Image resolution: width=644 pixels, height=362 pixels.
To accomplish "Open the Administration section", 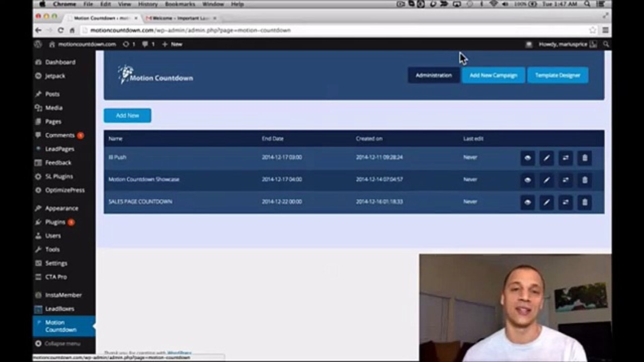I will click(x=434, y=75).
